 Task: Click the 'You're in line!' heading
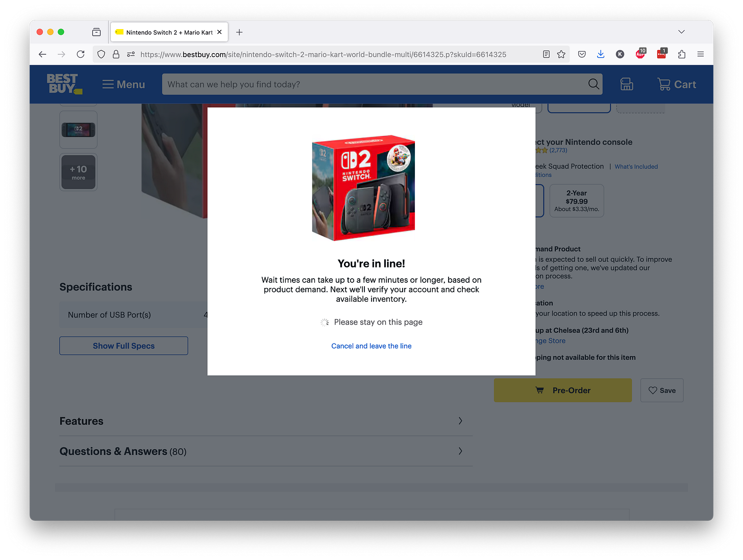[x=371, y=263]
